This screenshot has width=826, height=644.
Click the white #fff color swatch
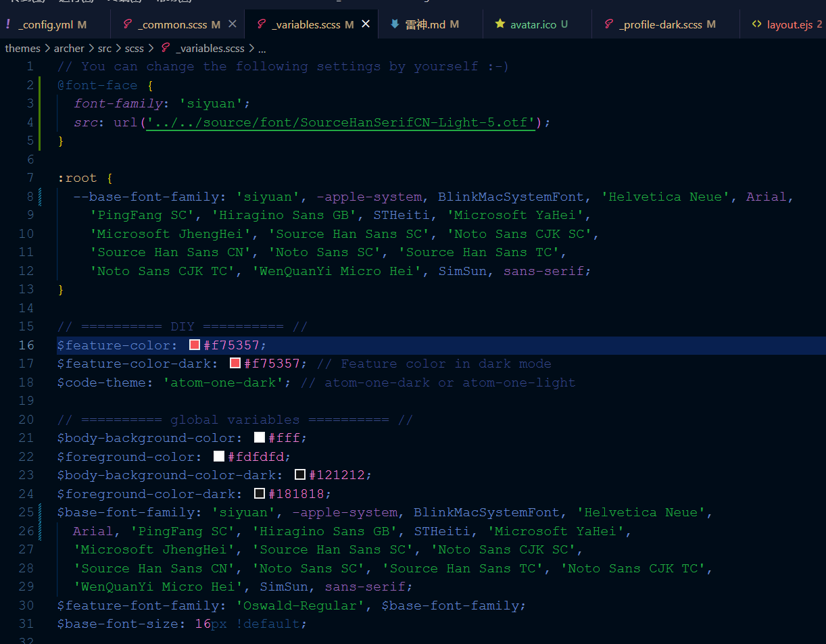(x=259, y=437)
